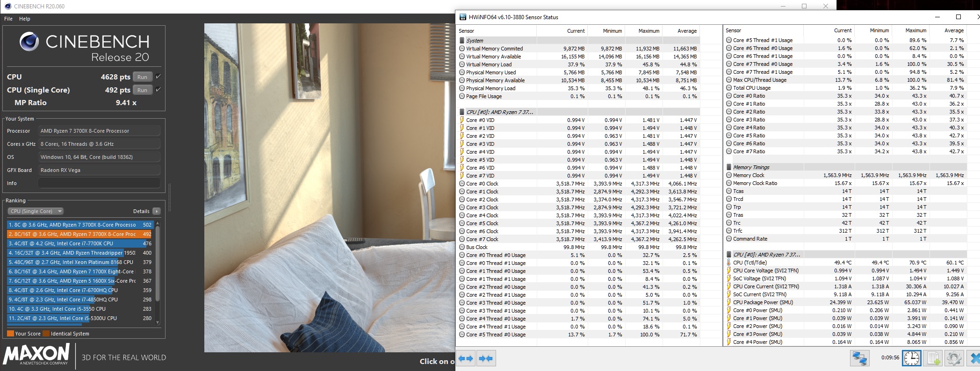The height and width of the screenshot is (371, 980).
Task: Click the Memory Clock sensor icon
Action: coord(729,175)
